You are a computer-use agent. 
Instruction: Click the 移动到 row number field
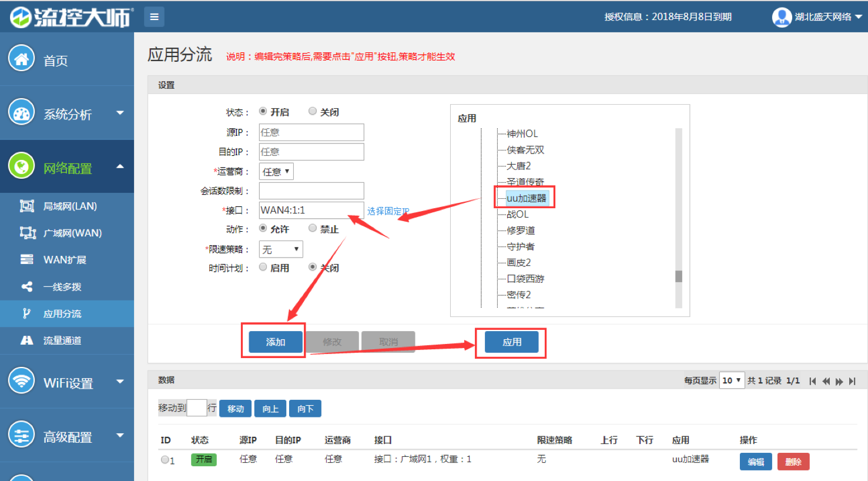(197, 408)
